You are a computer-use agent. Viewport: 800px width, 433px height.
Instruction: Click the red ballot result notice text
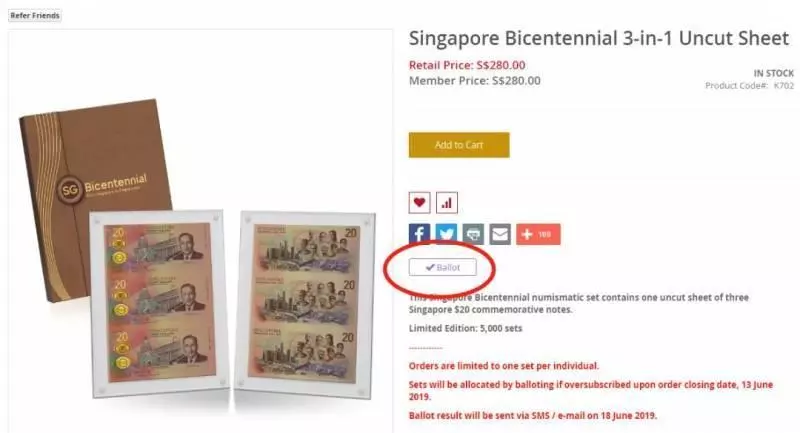click(533, 416)
